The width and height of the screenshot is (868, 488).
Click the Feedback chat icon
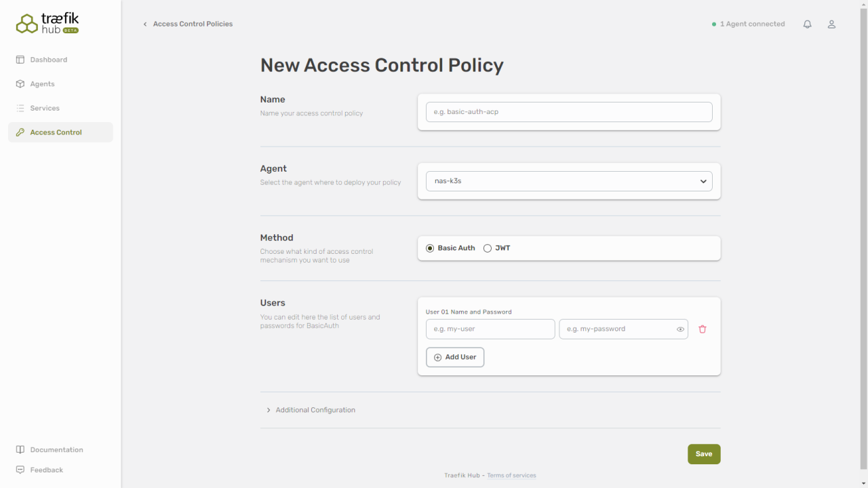click(x=20, y=470)
